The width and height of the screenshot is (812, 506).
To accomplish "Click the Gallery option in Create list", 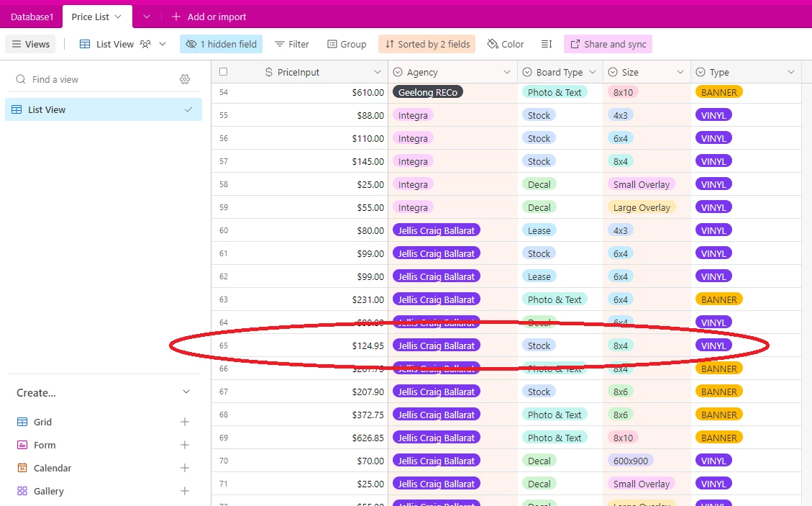I will point(49,491).
